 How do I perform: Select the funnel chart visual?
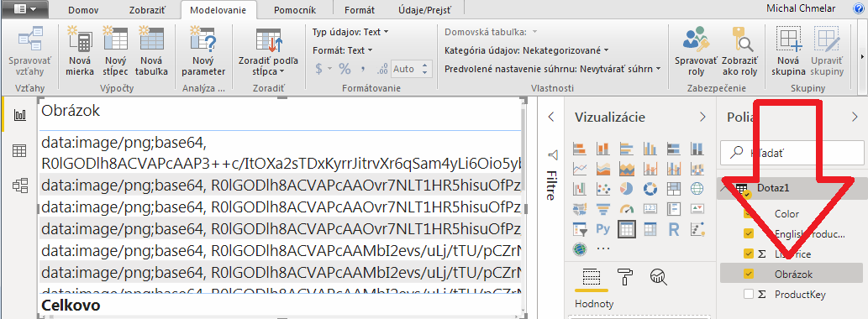pyautogui.click(x=602, y=209)
